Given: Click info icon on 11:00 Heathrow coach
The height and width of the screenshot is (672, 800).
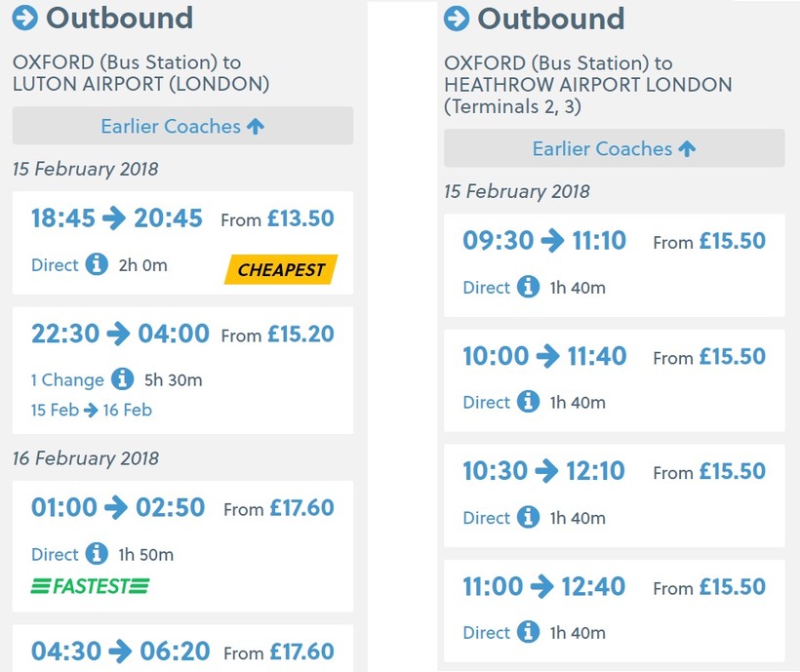Looking at the screenshot, I should (x=528, y=632).
